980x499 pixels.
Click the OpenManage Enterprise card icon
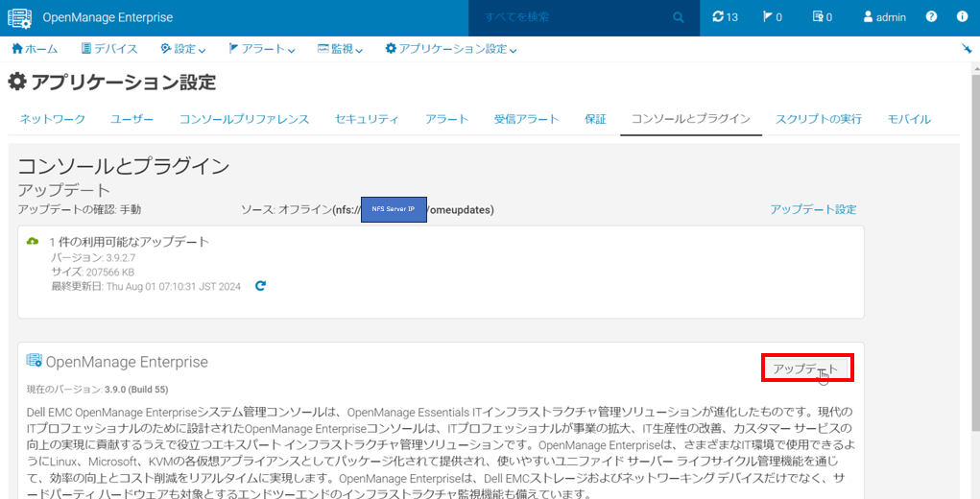click(34, 361)
